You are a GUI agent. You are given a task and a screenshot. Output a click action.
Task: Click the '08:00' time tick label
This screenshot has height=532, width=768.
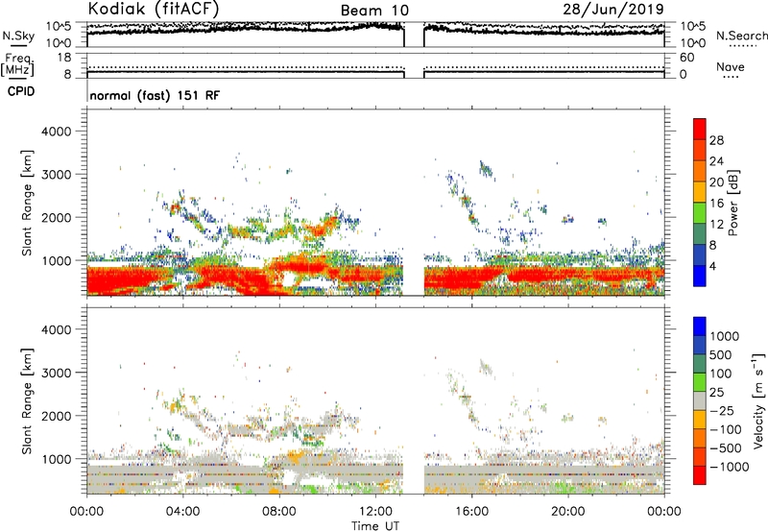tap(279, 512)
